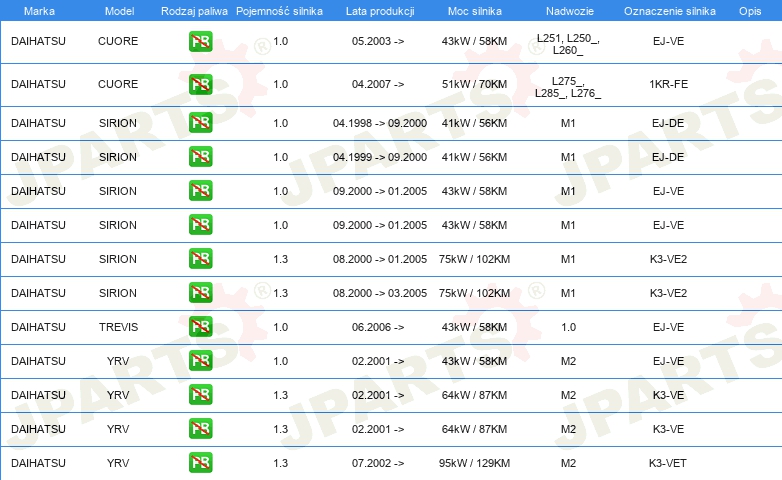
Task: Click fuel type icon in TREVIS row
Action: [x=200, y=327]
